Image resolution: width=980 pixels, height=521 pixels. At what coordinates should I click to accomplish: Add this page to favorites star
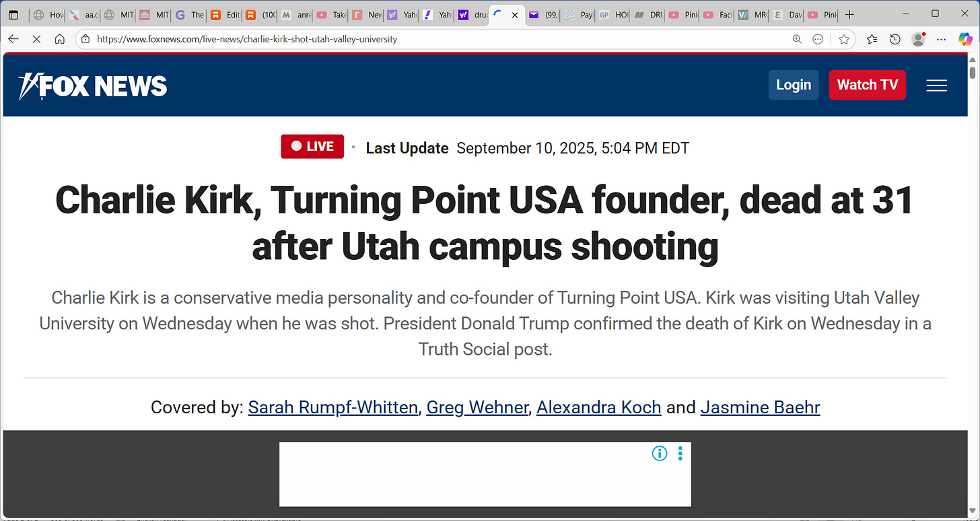(844, 39)
